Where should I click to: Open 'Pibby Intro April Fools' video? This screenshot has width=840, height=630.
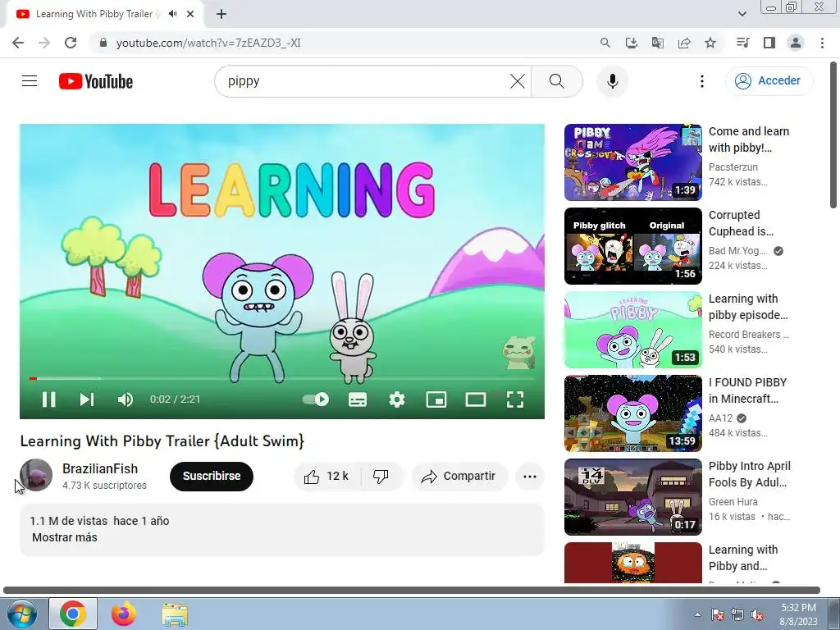tap(632, 496)
